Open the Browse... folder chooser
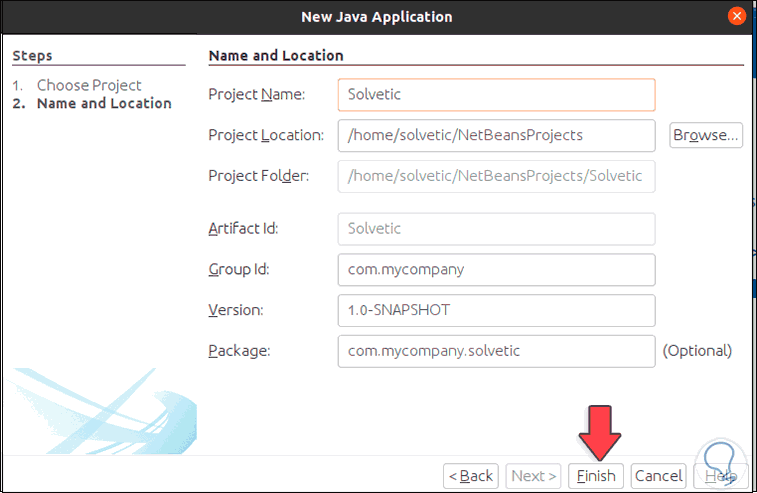 pos(705,134)
